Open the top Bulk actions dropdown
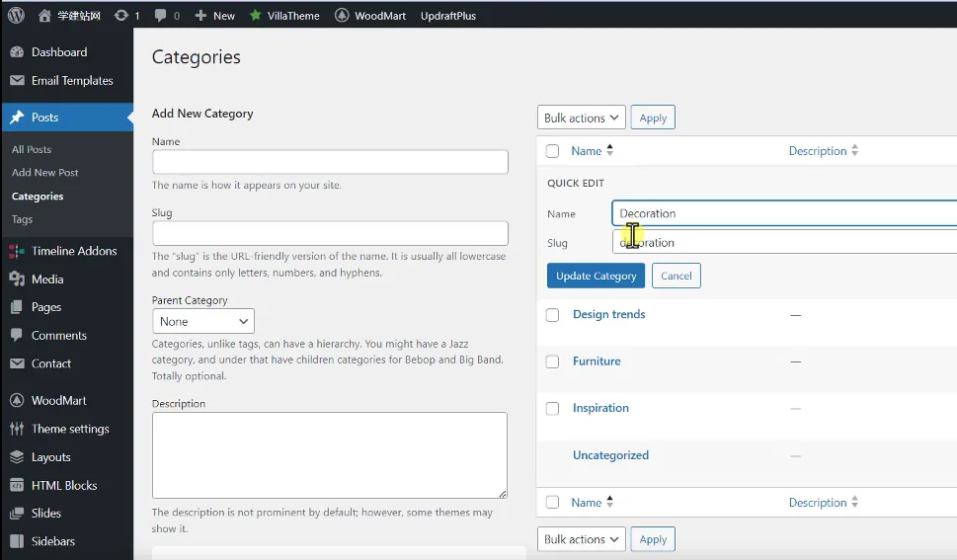The image size is (957, 560). point(582,119)
